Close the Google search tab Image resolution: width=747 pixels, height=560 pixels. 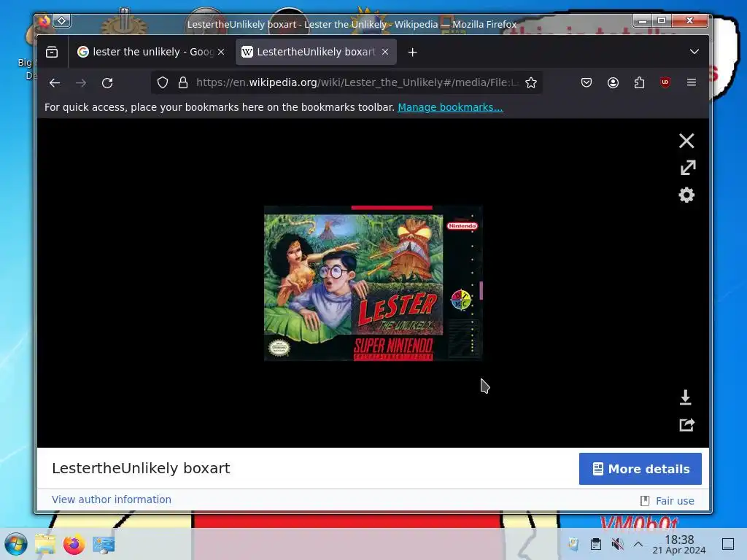221,52
